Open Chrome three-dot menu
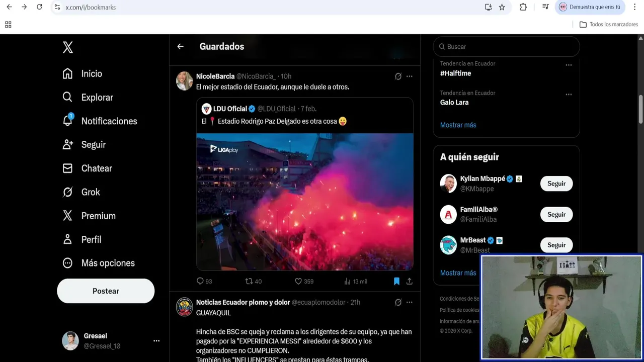 pyautogui.click(x=634, y=7)
